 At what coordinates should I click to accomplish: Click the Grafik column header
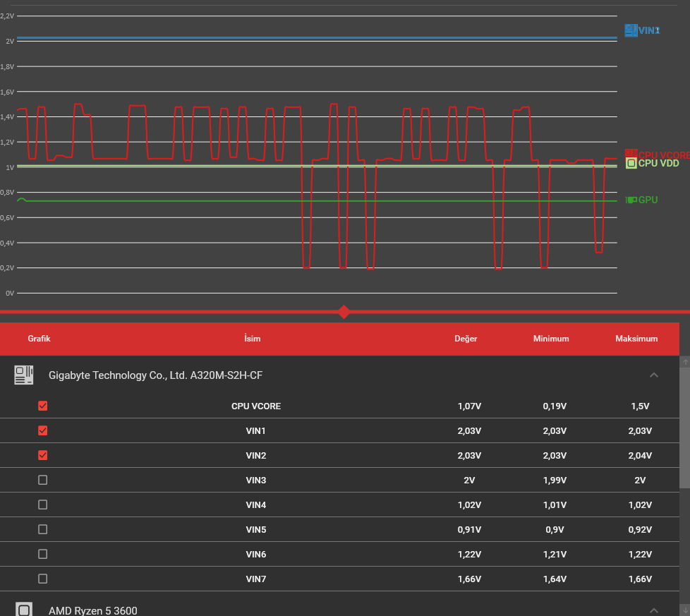(40, 339)
